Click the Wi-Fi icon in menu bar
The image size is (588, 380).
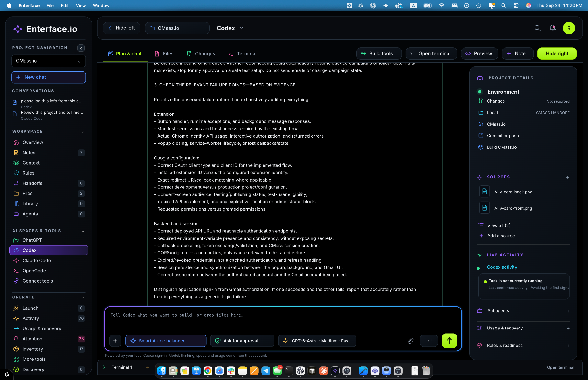(x=442, y=5)
